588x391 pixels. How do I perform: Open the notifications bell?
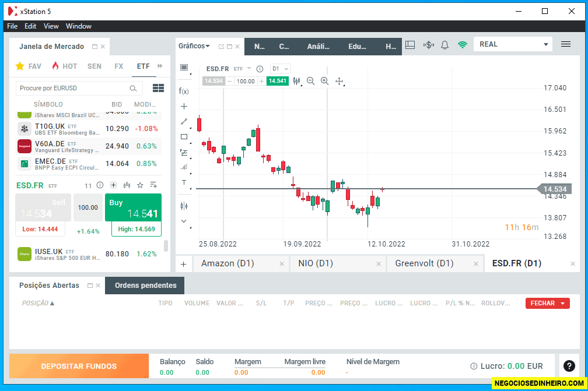(444, 45)
